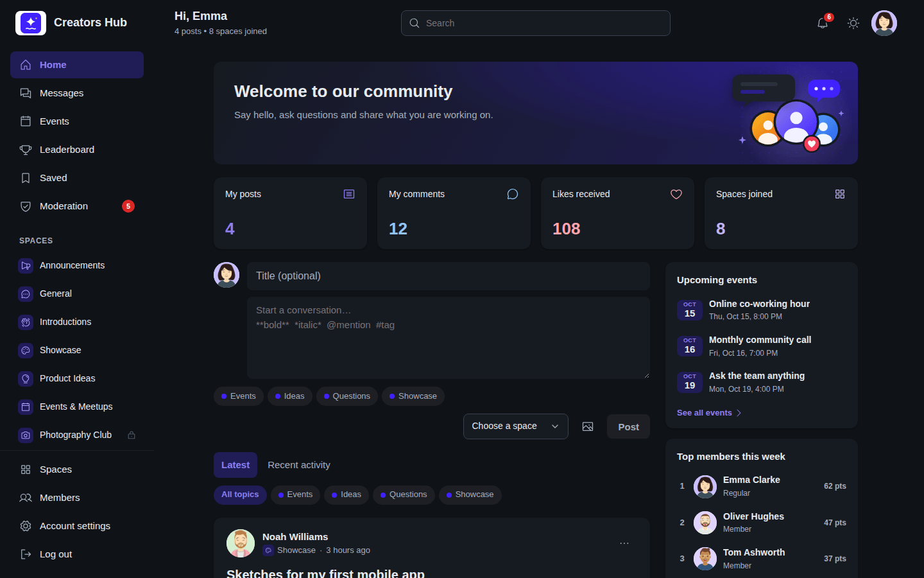Image resolution: width=924 pixels, height=578 pixels.
Task: Open Messages from the sidebar
Action: 77,93
